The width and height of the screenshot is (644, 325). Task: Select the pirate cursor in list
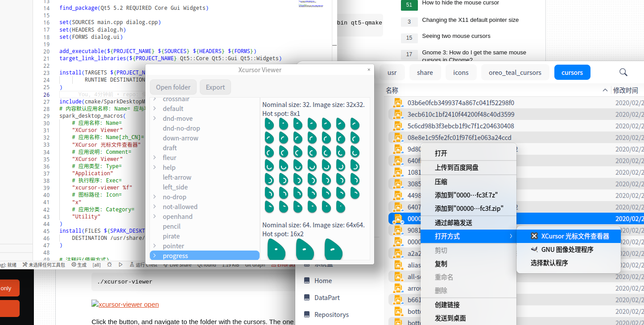pos(171,236)
